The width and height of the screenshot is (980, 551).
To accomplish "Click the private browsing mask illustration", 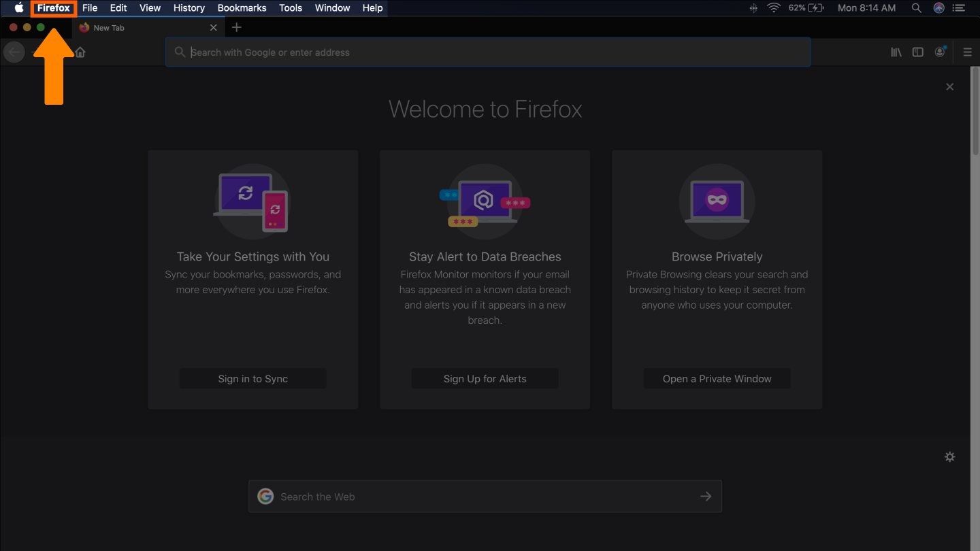I will (x=717, y=201).
